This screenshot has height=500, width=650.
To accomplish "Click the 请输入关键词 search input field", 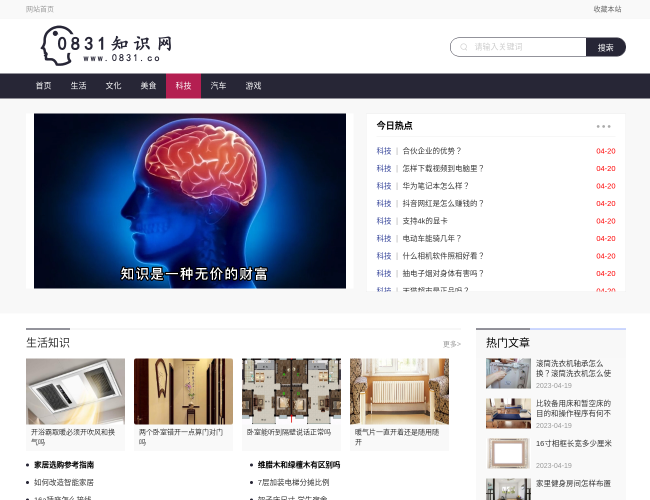I will click(x=518, y=47).
